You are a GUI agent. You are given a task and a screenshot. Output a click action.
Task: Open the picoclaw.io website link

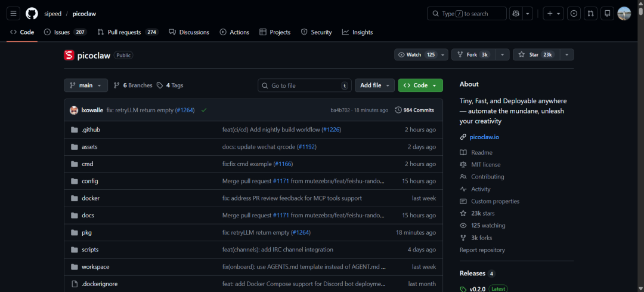(x=484, y=137)
